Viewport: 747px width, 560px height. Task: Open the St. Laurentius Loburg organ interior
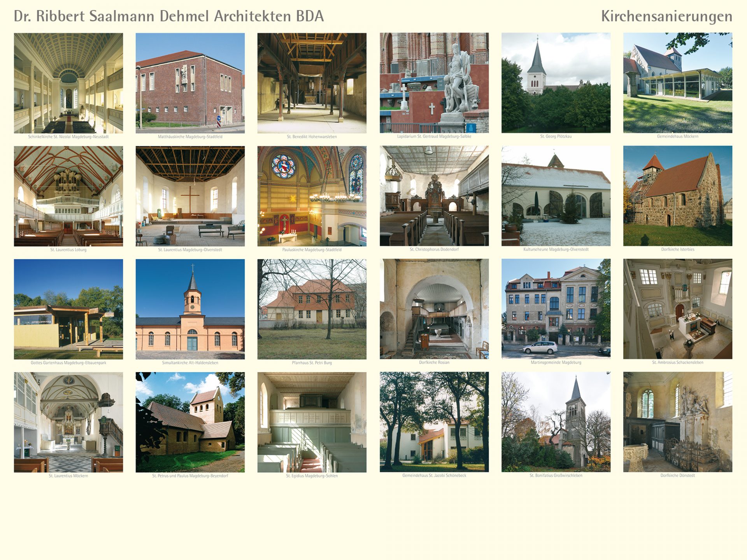pyautogui.click(x=68, y=196)
